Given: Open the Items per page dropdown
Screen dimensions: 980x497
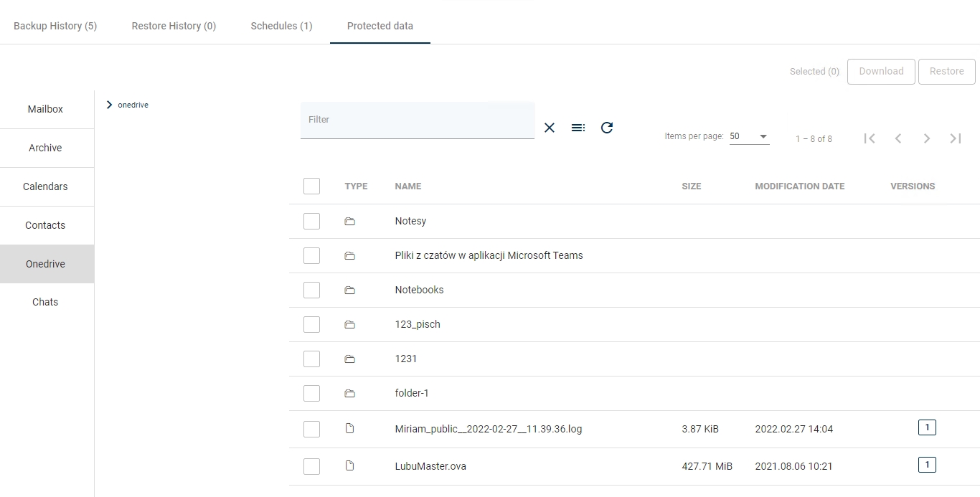Looking at the screenshot, I should tap(749, 136).
